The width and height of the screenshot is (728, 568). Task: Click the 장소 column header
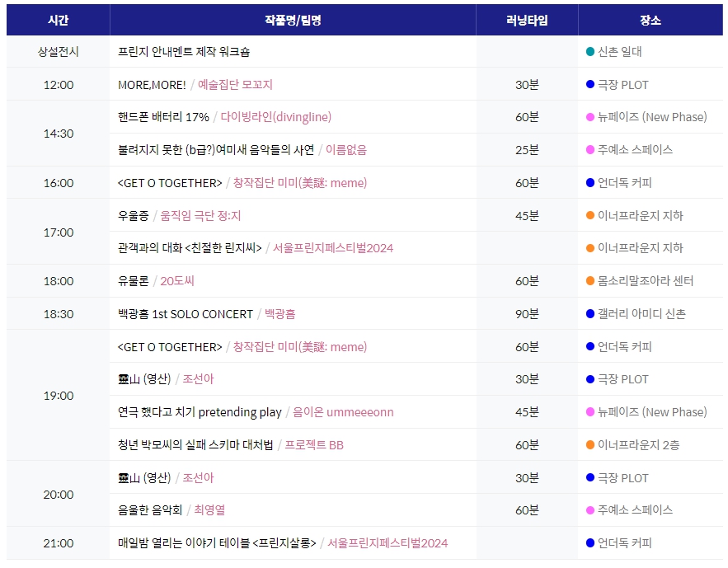651,20
